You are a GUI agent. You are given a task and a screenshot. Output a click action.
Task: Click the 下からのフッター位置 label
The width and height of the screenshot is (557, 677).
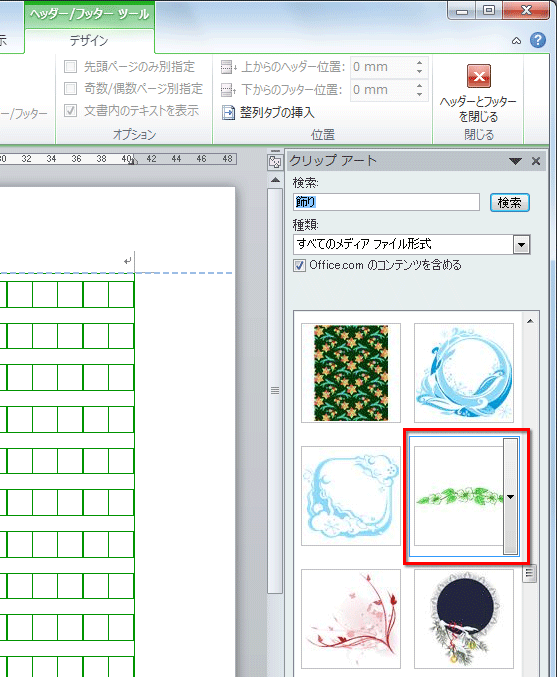tap(292, 90)
